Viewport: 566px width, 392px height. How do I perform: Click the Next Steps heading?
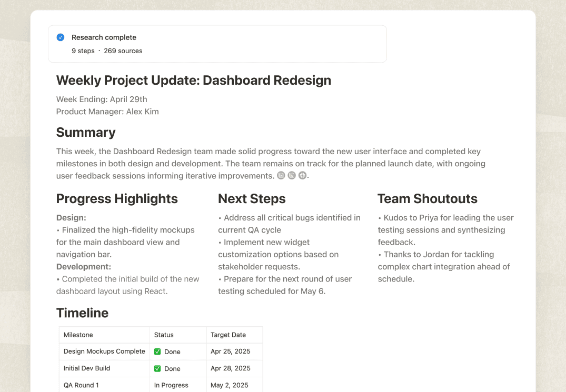[x=251, y=199]
